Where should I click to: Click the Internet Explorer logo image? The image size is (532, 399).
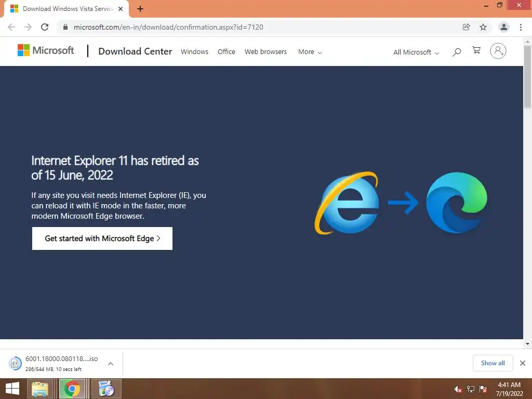tap(347, 203)
